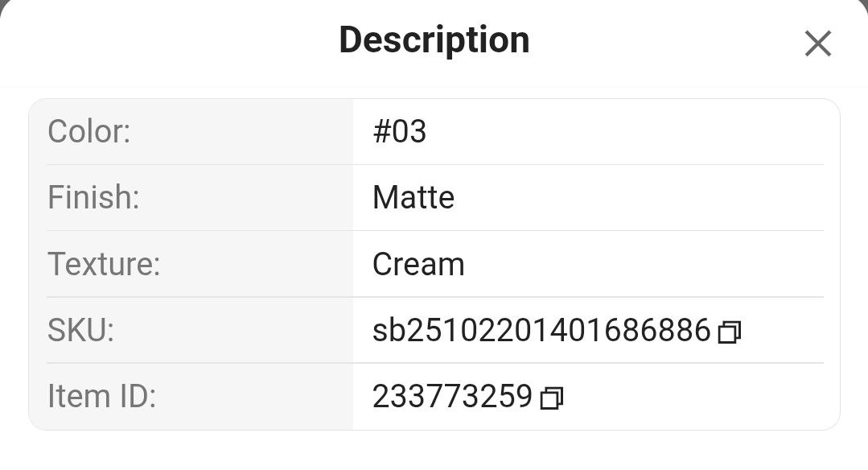Image resolution: width=868 pixels, height=470 pixels.
Task: Click empty space right of Item ID copy icon
Action: click(x=692, y=396)
